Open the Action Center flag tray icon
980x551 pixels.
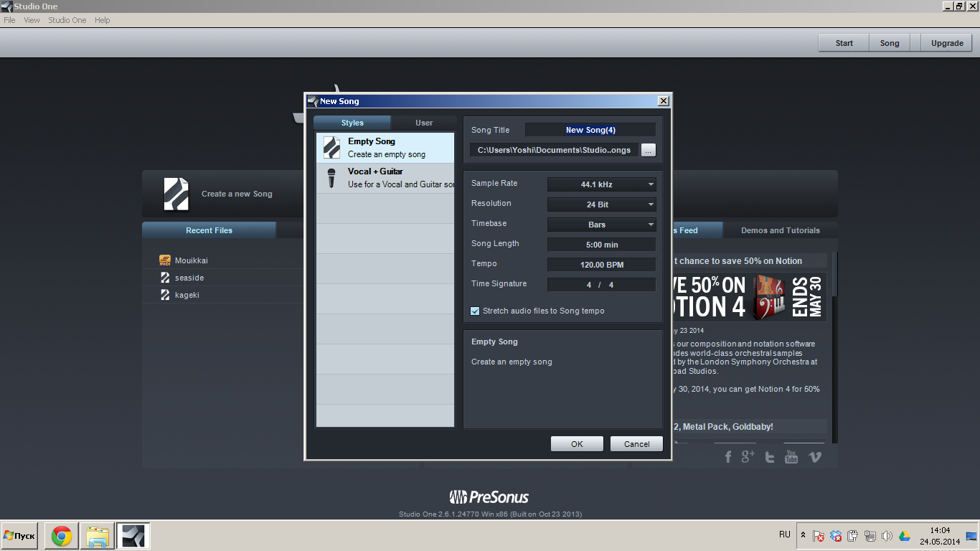tap(819, 536)
